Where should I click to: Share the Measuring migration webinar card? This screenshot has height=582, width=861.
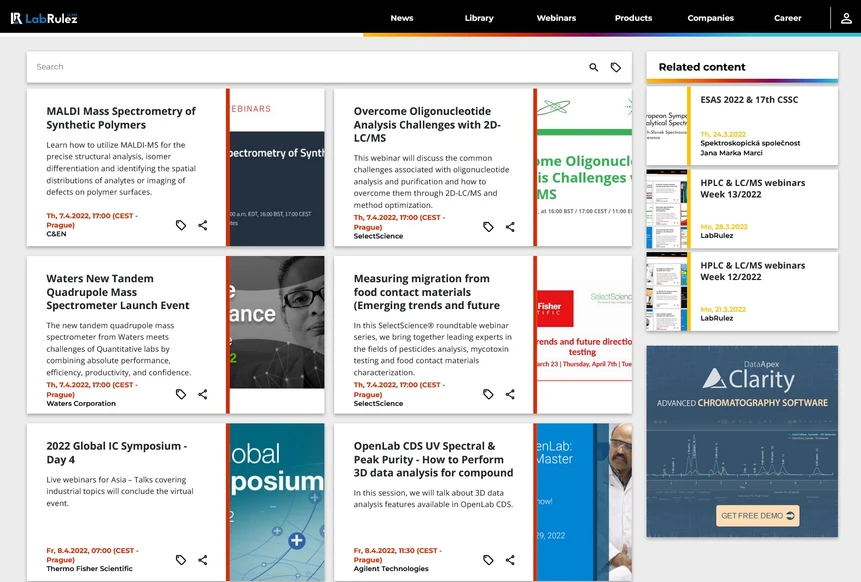coord(510,394)
